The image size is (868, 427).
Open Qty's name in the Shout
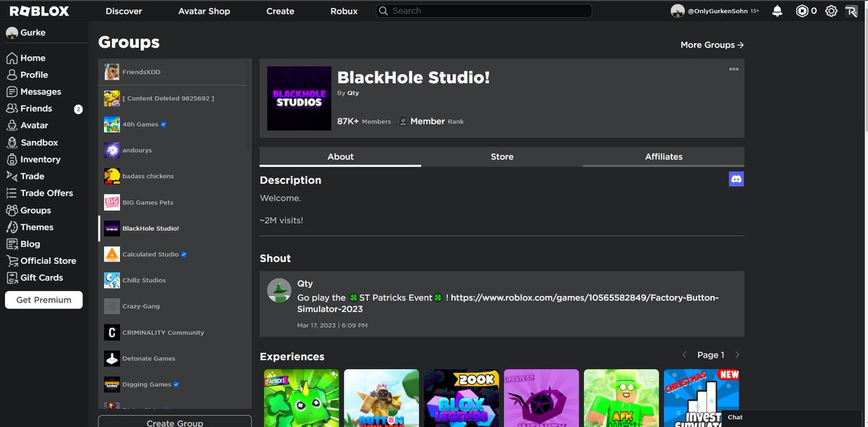(x=305, y=284)
